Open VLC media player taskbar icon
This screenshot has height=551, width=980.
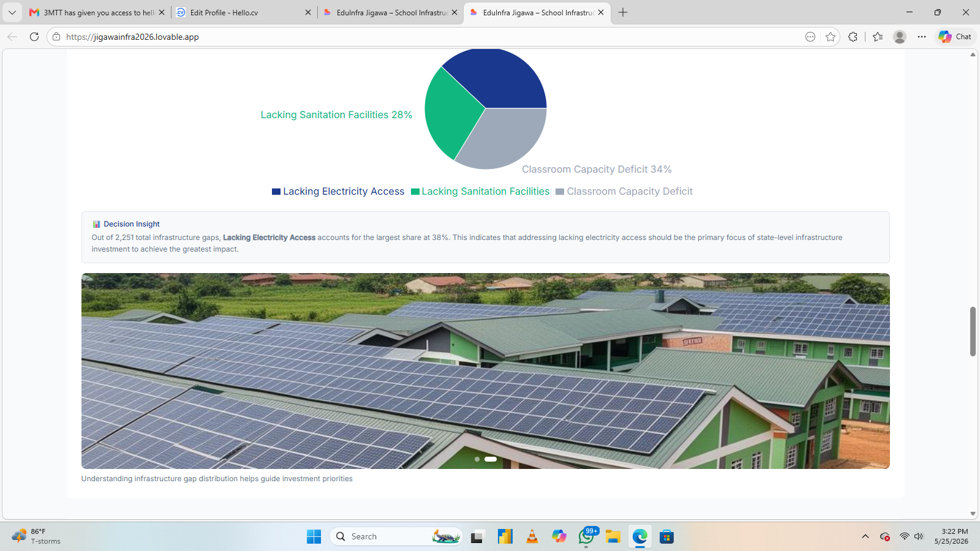point(532,537)
